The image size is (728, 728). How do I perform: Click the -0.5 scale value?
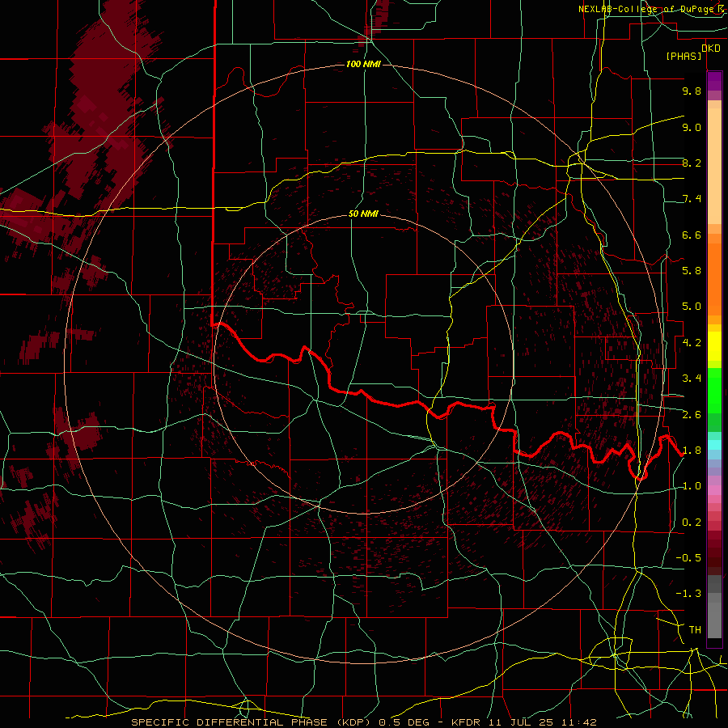click(689, 558)
